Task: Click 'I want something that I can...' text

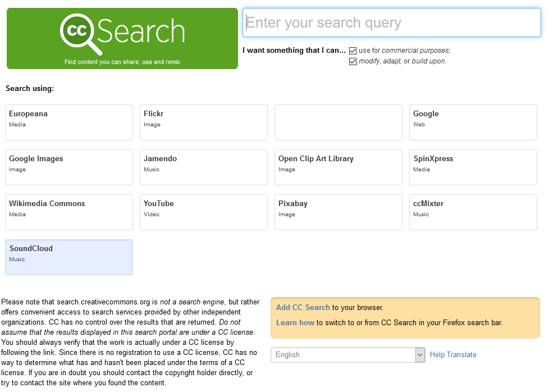Action: pos(294,51)
